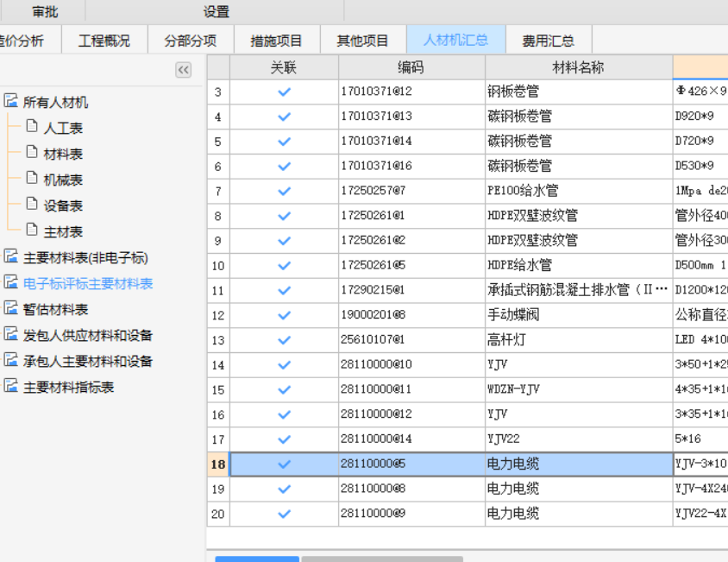Viewport: 728px width, 562px height.
Task: Open 承包人主要材料和设备 list
Action: (x=88, y=361)
